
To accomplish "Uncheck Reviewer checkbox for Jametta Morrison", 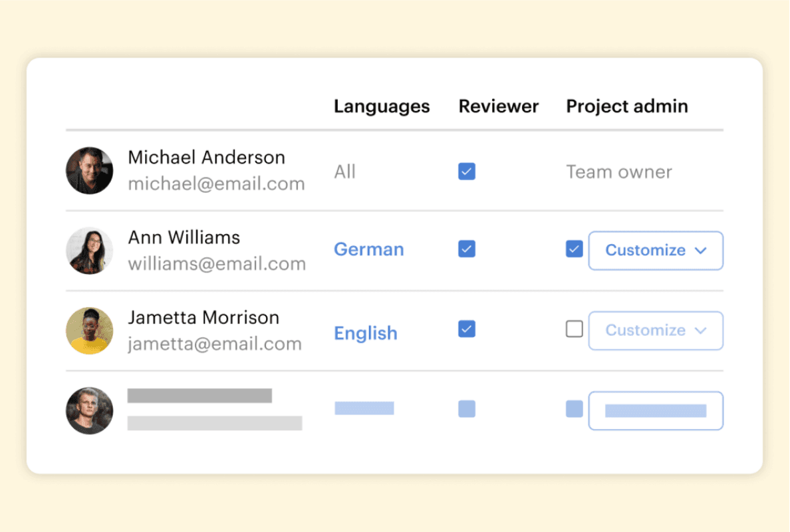I will 467,329.
